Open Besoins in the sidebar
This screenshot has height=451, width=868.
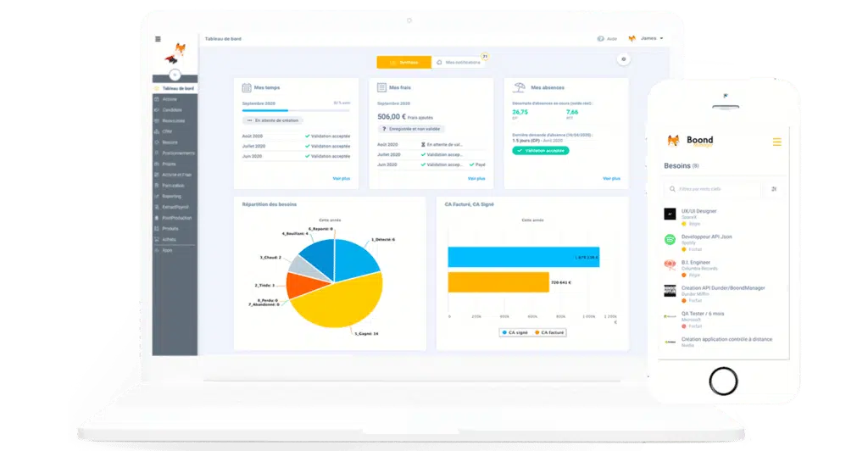coord(175,142)
